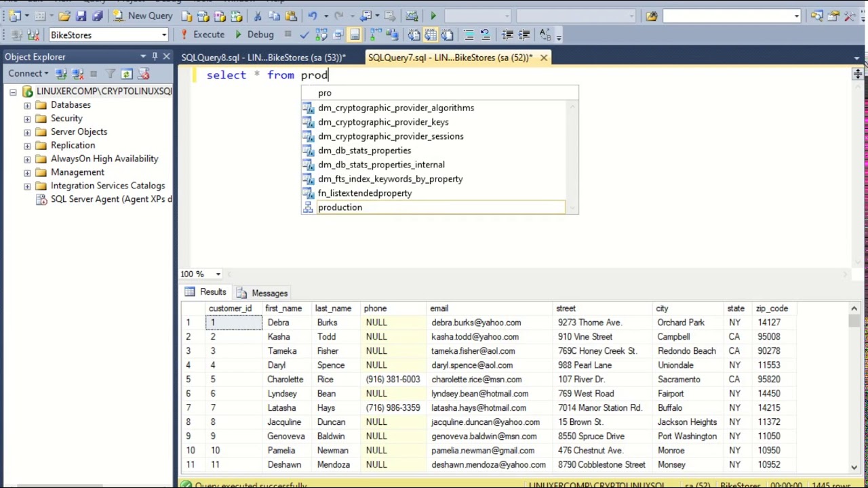The height and width of the screenshot is (488, 868).
Task: Click the Decrease Indent icon
Action: click(x=507, y=35)
